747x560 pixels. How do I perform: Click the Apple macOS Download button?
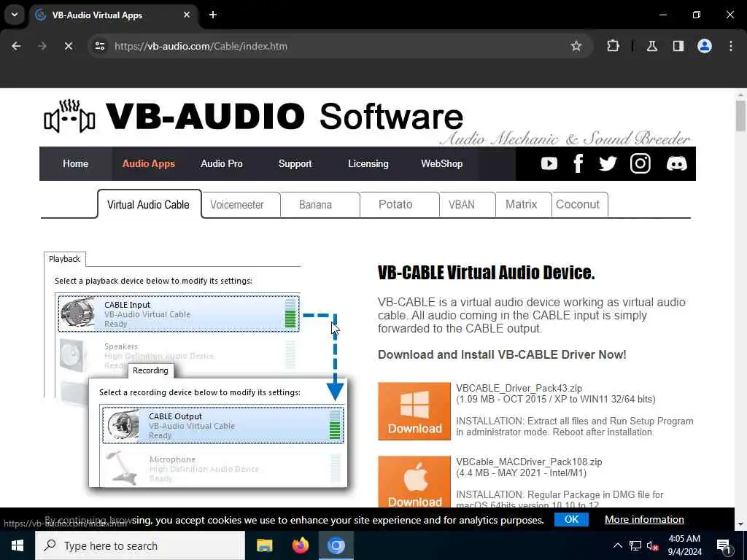coord(414,482)
